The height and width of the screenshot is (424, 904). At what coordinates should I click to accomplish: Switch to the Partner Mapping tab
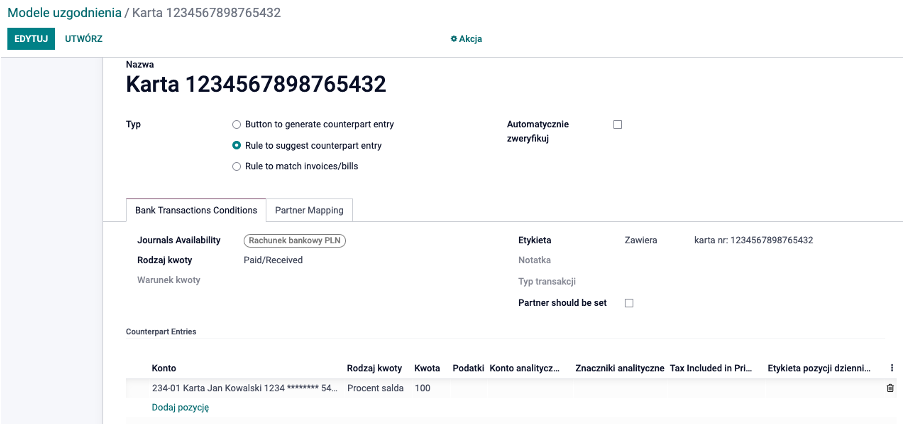click(309, 210)
